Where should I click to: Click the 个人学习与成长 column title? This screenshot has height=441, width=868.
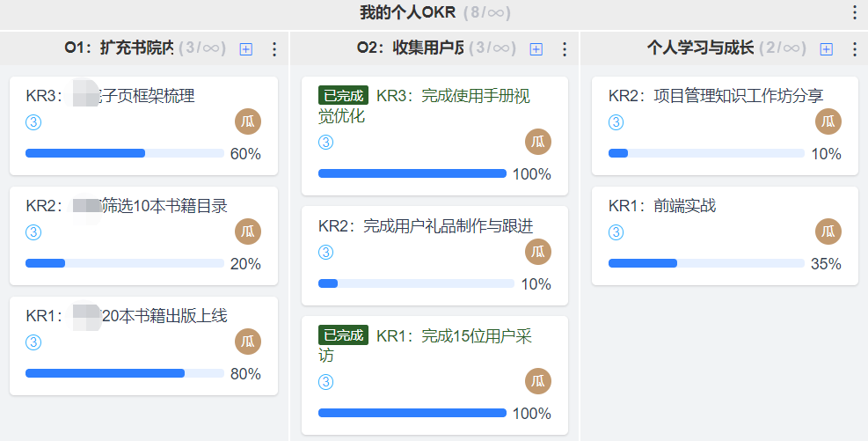(x=700, y=48)
